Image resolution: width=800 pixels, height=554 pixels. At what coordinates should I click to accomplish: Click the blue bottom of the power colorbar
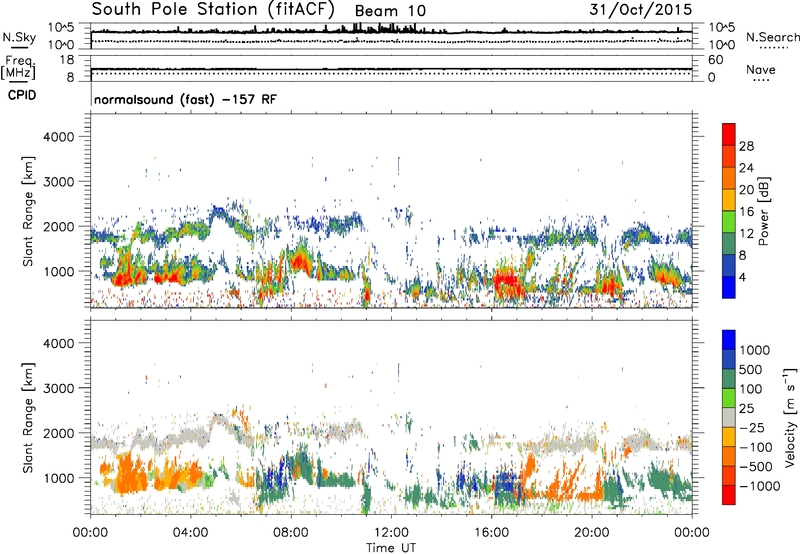[729, 287]
